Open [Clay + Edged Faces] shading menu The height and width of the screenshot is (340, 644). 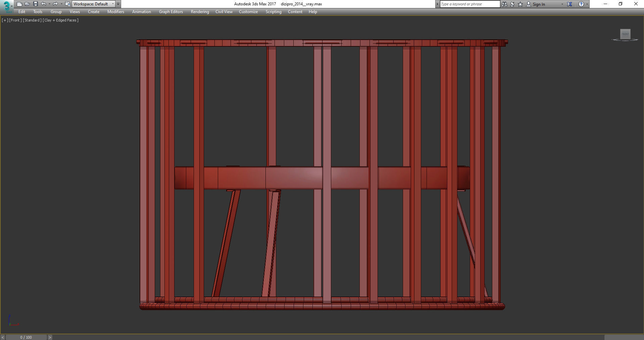tap(60, 20)
